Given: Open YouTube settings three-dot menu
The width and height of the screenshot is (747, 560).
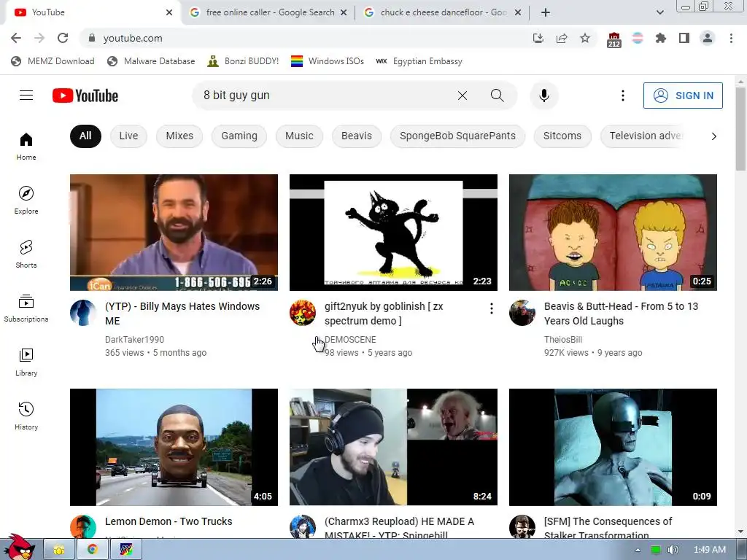Looking at the screenshot, I should (x=622, y=96).
